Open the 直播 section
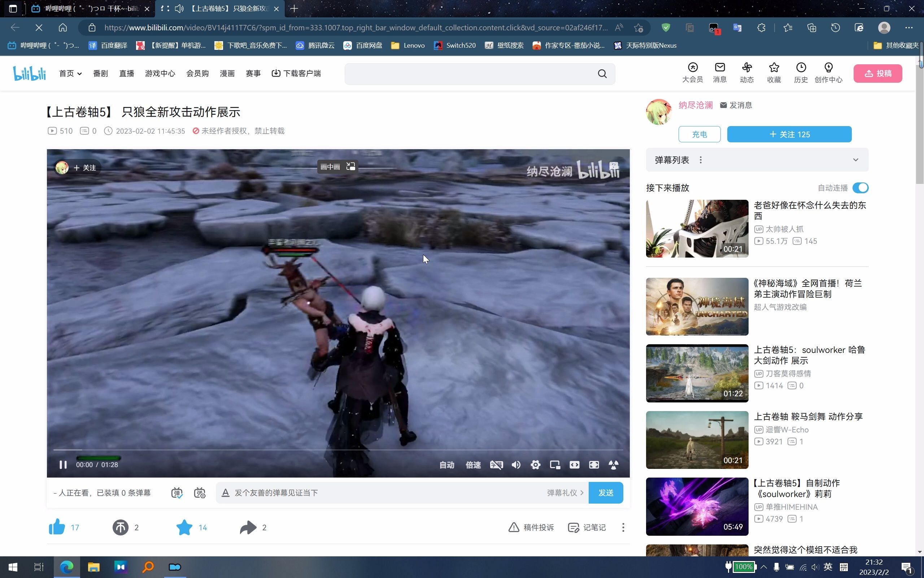This screenshot has width=924, height=578. point(126,73)
